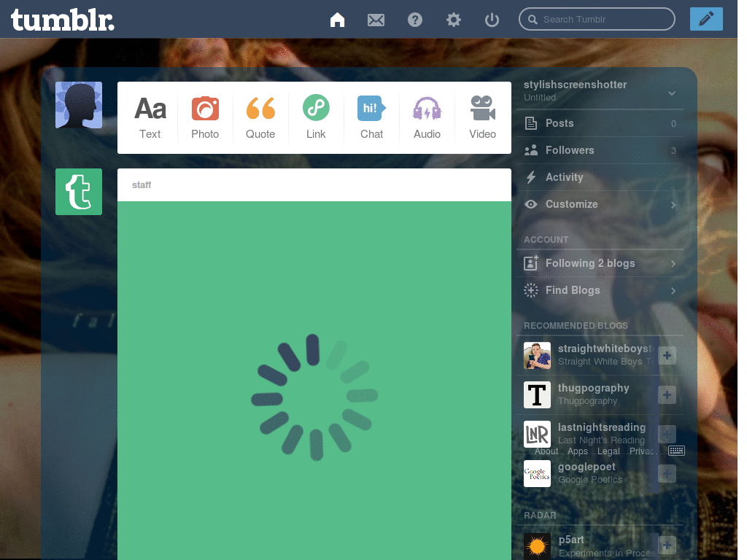Click the Customize chevron arrow

(673, 205)
